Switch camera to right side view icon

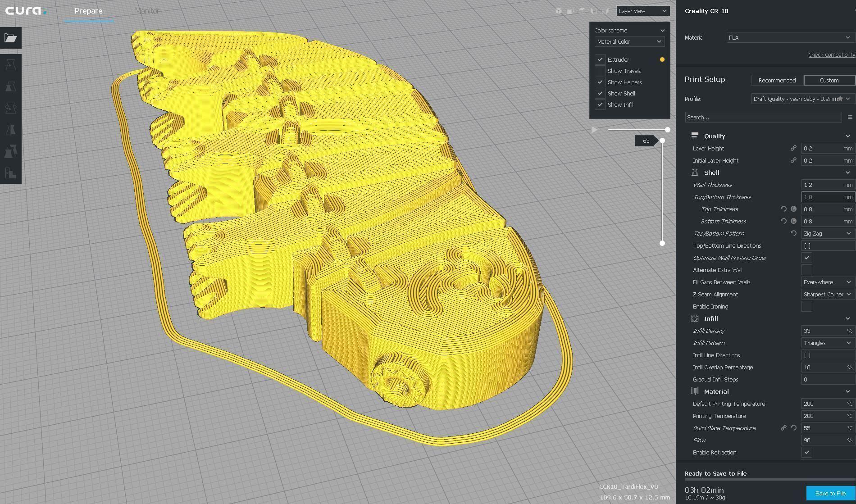click(606, 11)
